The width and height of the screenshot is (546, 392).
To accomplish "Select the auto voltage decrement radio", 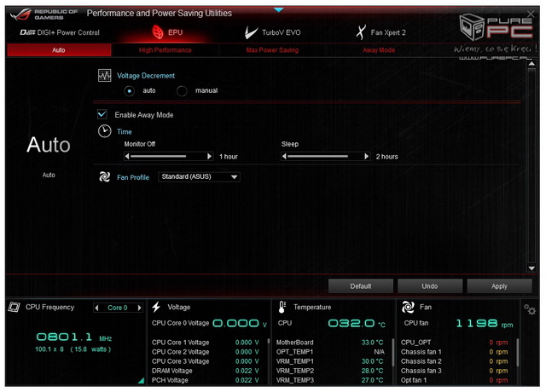I will coord(129,91).
